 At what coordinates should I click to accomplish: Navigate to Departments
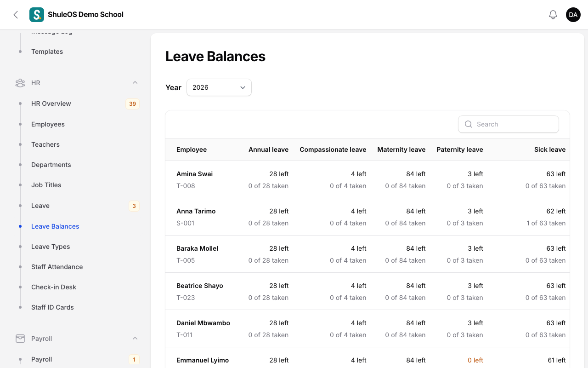tap(51, 165)
